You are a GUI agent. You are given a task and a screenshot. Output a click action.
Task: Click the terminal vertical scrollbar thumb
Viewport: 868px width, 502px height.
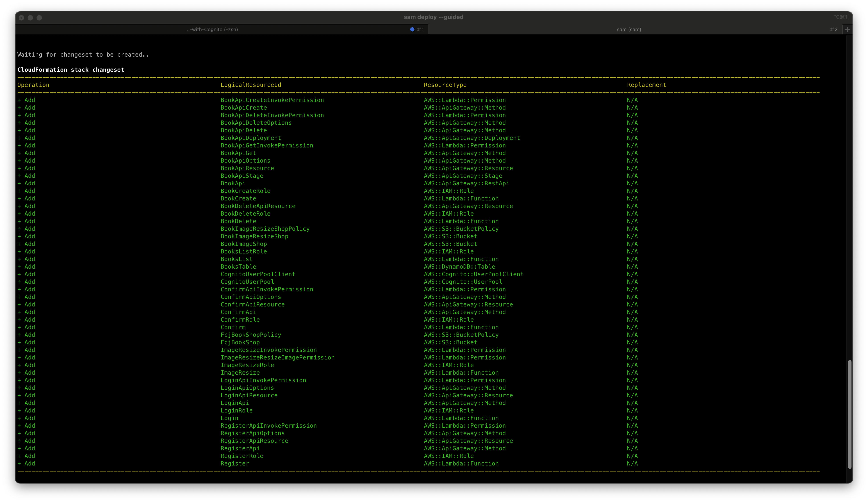point(849,414)
